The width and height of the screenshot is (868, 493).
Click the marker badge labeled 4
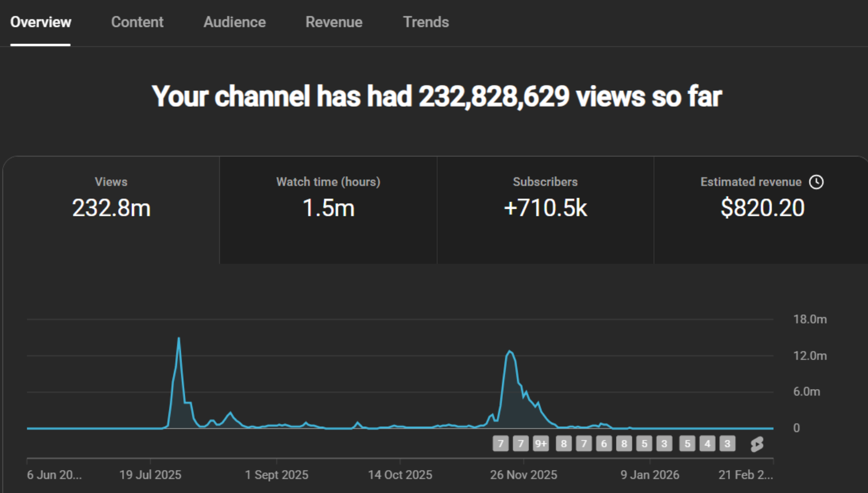[707, 444]
